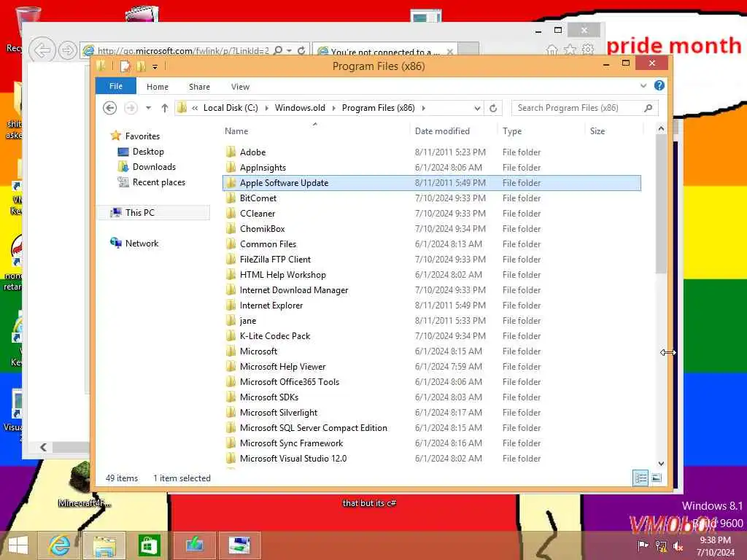Select the AppInsights folder icon

231,167
